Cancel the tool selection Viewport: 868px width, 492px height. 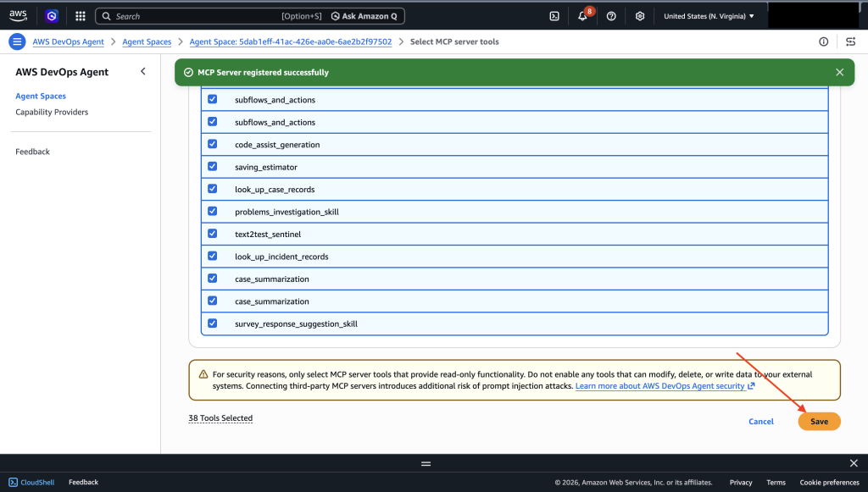click(x=761, y=421)
